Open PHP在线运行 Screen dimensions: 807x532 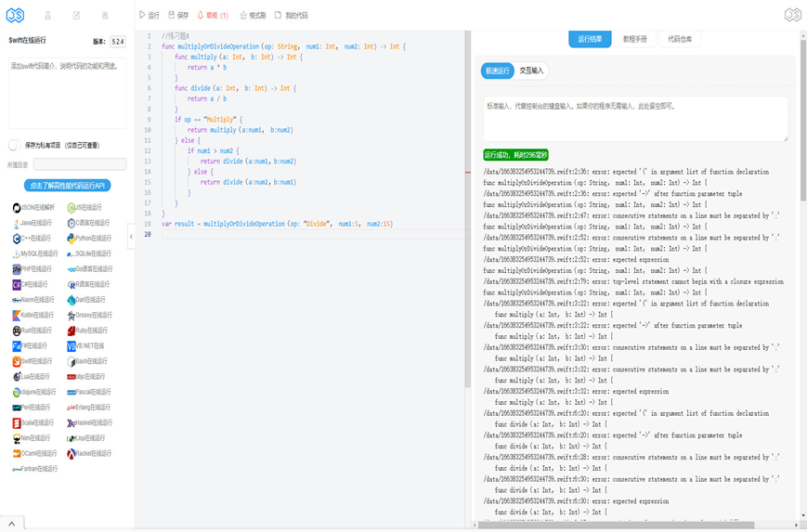33,269
